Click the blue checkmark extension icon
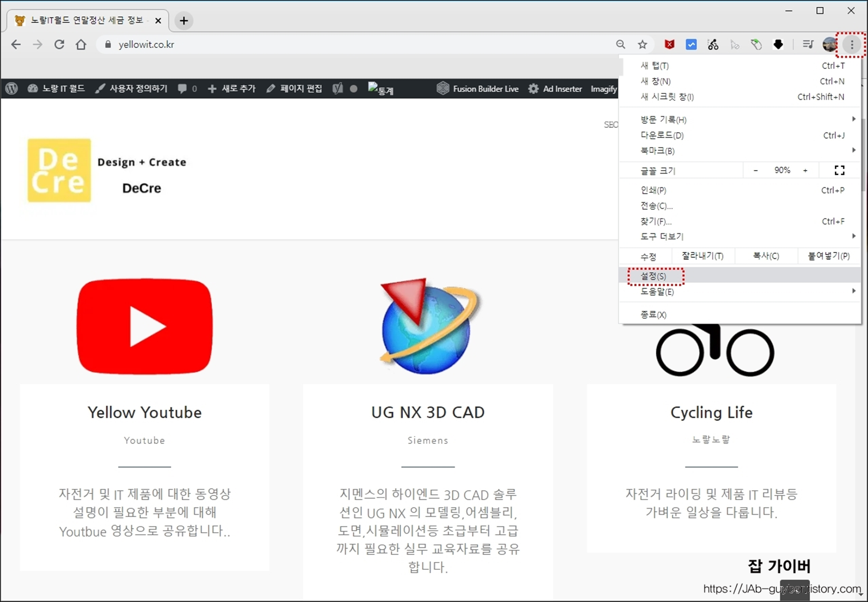This screenshot has height=602, width=868. pos(691,45)
